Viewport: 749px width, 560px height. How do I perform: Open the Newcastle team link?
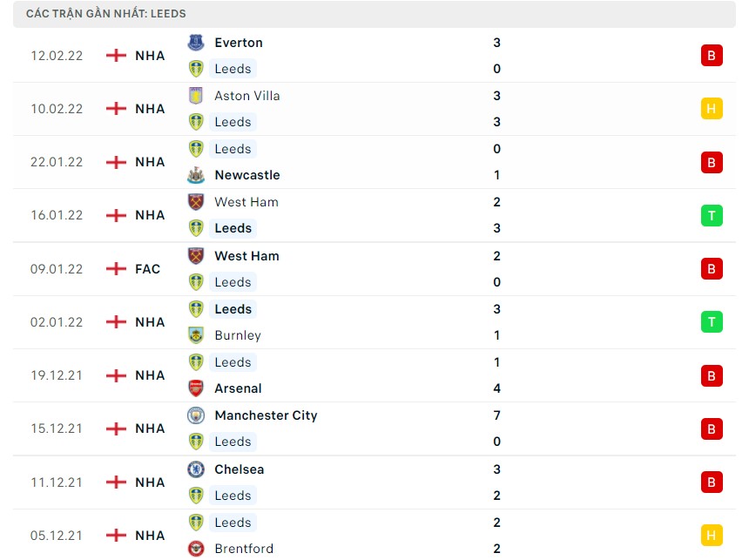(x=247, y=175)
